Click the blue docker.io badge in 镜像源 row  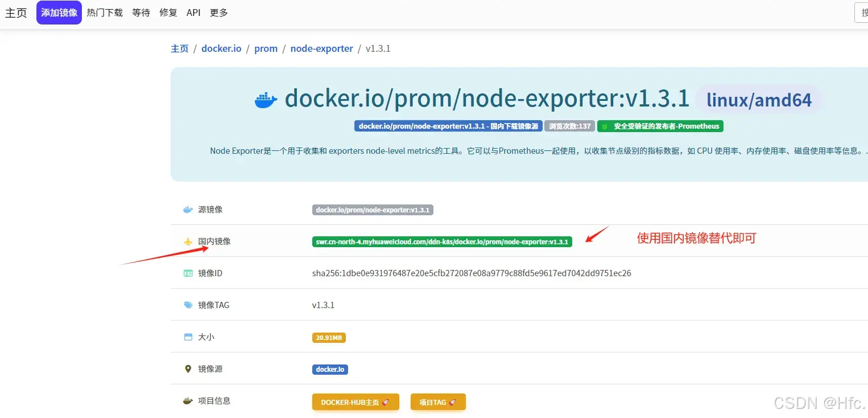tap(330, 369)
